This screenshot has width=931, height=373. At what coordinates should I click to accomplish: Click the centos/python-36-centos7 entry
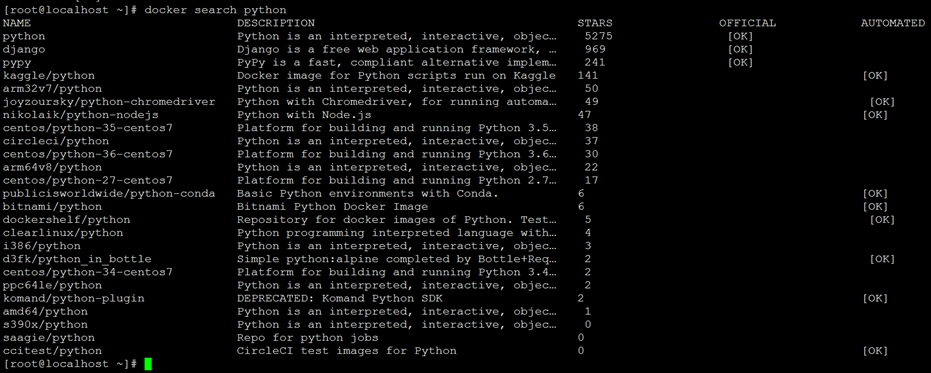coord(88,154)
